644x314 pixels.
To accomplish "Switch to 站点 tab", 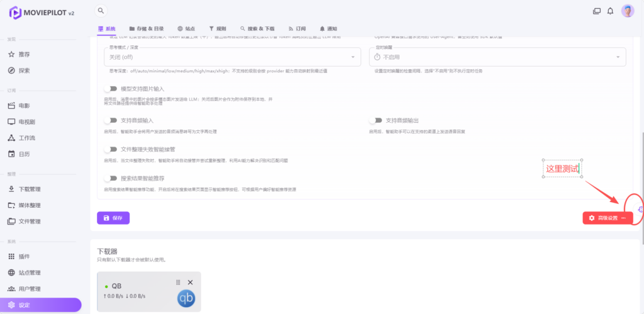I will pos(186,29).
